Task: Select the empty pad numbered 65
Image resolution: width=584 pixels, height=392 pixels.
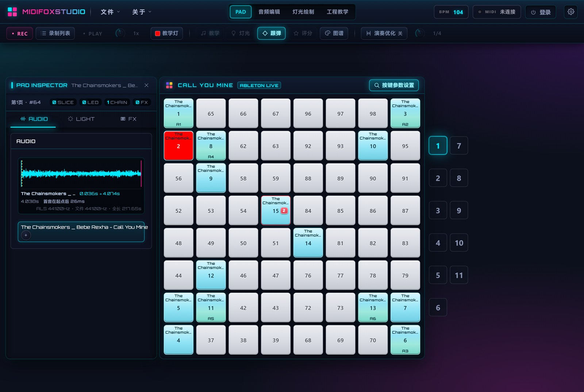Action: [x=211, y=113]
